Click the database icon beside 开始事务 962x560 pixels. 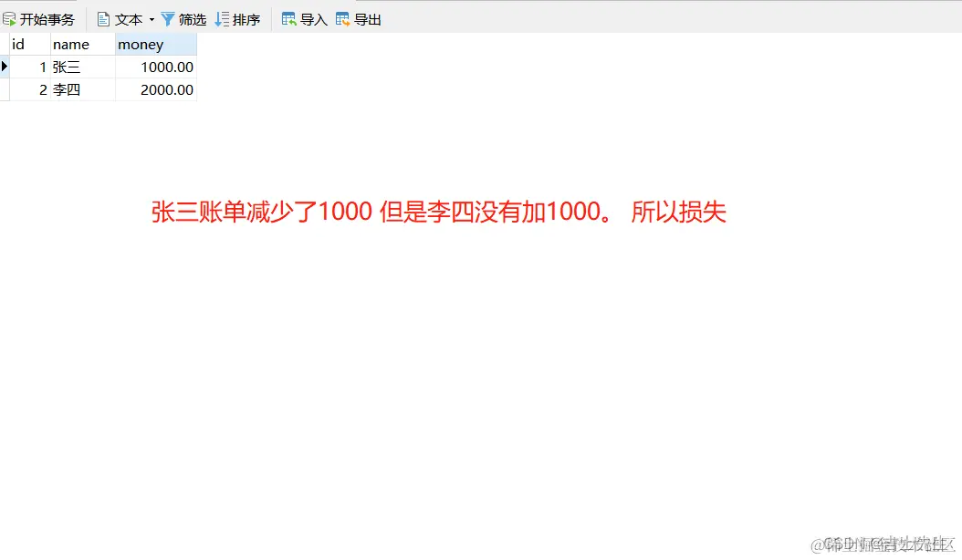pos(9,18)
